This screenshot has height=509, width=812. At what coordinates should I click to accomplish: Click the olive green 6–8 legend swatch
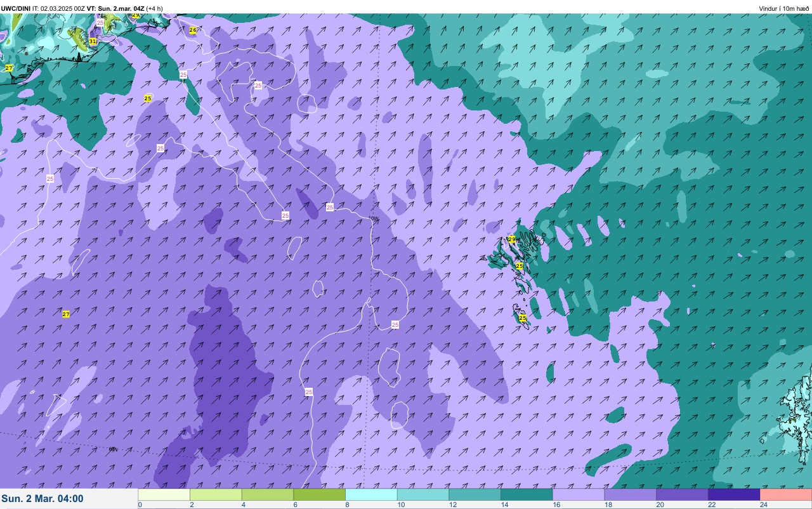320,494
